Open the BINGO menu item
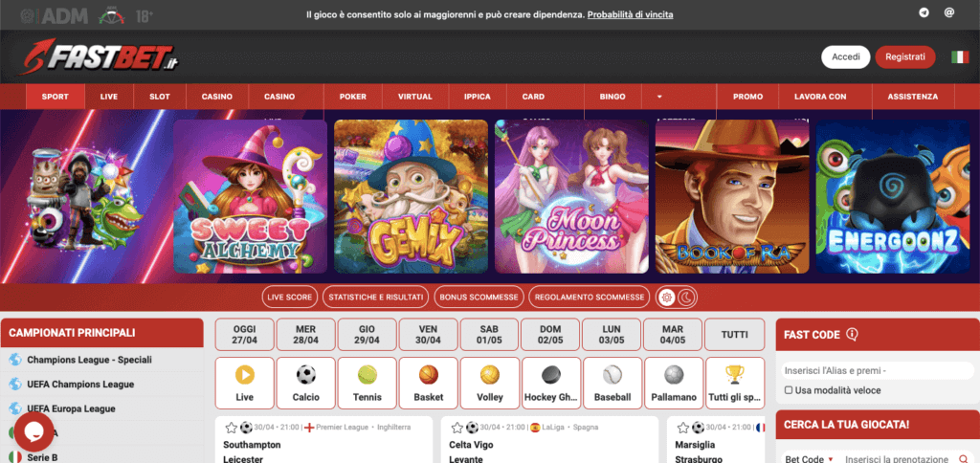The height and width of the screenshot is (463, 980). [x=612, y=97]
